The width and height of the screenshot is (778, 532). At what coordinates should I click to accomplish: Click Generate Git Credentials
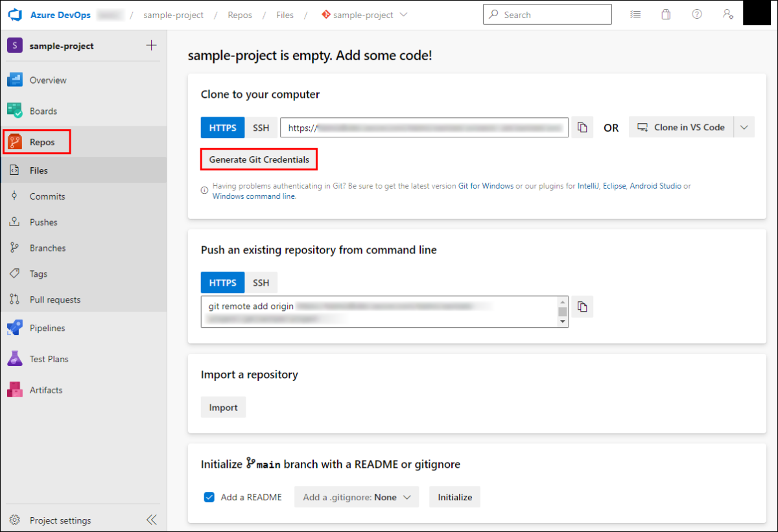pyautogui.click(x=259, y=159)
